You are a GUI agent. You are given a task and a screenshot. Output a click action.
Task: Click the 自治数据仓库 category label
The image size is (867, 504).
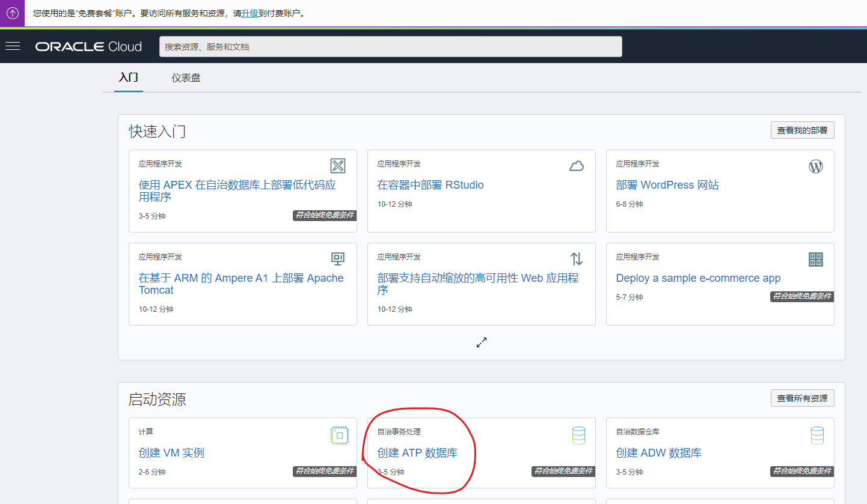pos(637,432)
